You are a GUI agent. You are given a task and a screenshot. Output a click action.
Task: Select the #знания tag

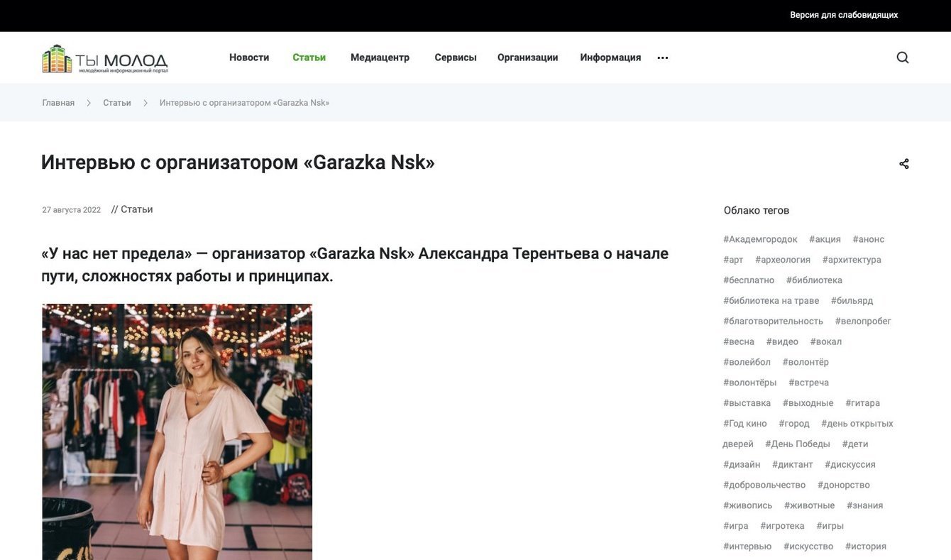tap(865, 506)
